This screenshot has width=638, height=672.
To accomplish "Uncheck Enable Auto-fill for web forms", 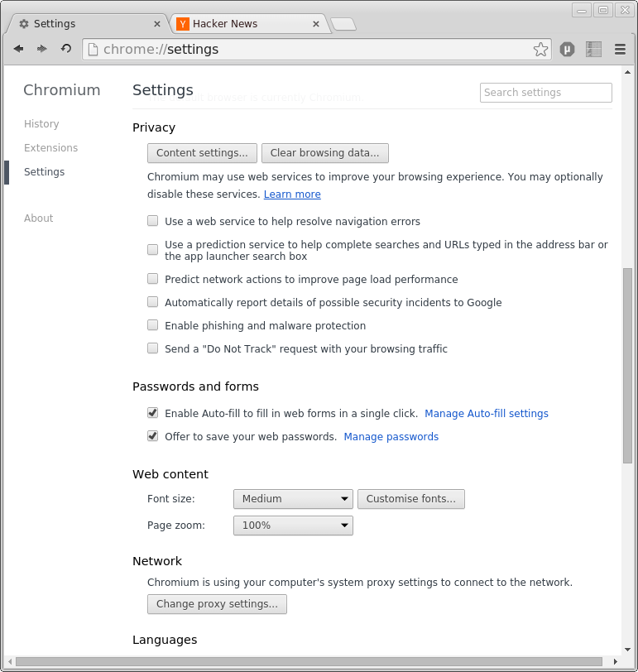I will point(152,413).
